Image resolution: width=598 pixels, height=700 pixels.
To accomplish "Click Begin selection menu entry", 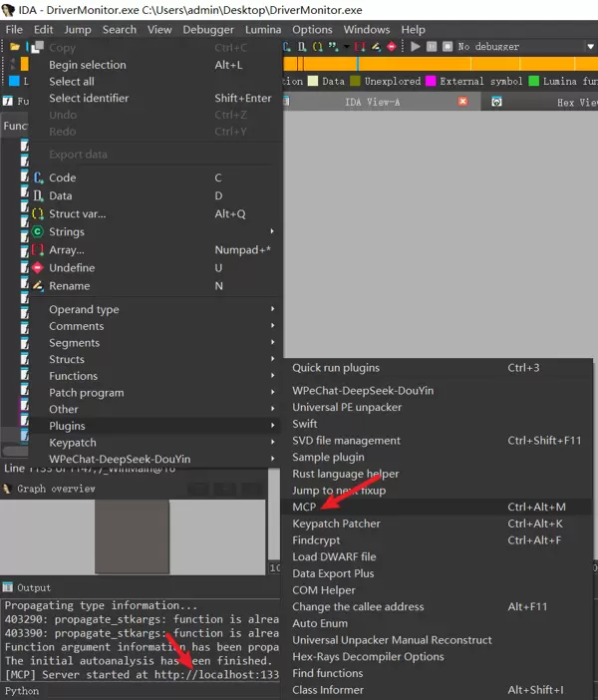I will point(88,65).
